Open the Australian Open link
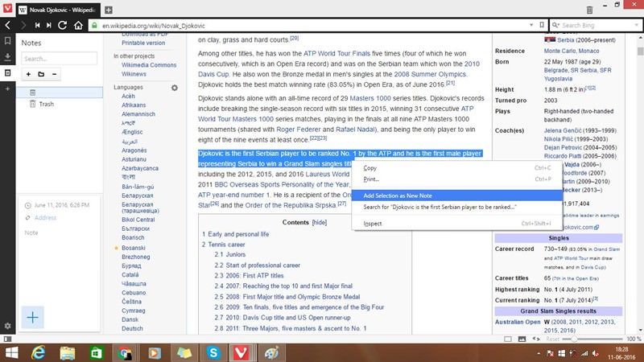The width and height of the screenshot is (644, 362). pos(518,322)
